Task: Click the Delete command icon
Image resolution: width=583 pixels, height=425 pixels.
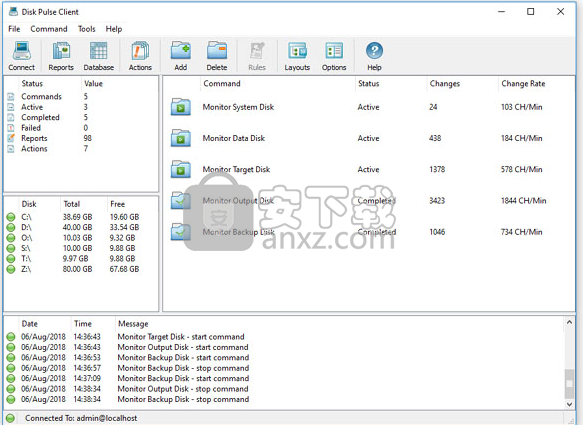Action: (x=217, y=56)
